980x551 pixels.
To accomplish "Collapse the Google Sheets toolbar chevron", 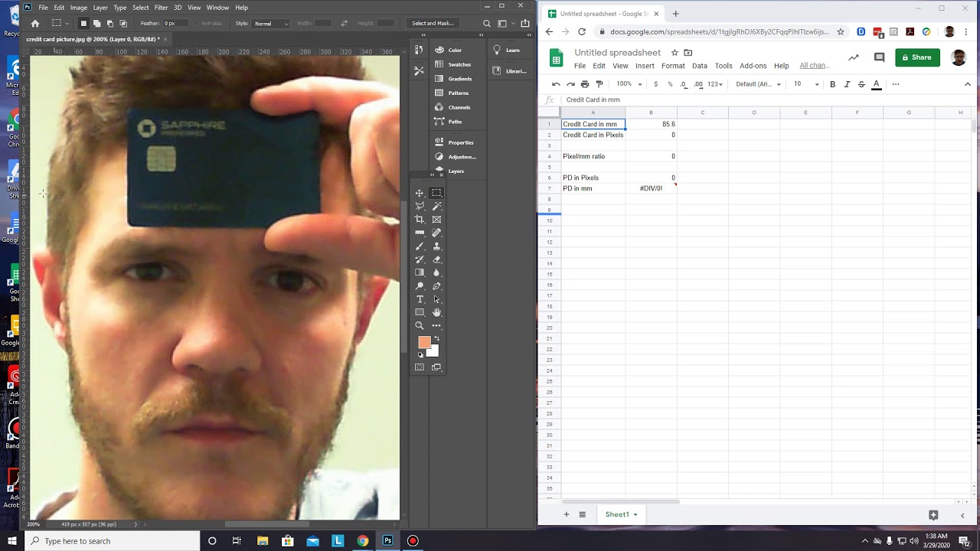I will pos(968,84).
